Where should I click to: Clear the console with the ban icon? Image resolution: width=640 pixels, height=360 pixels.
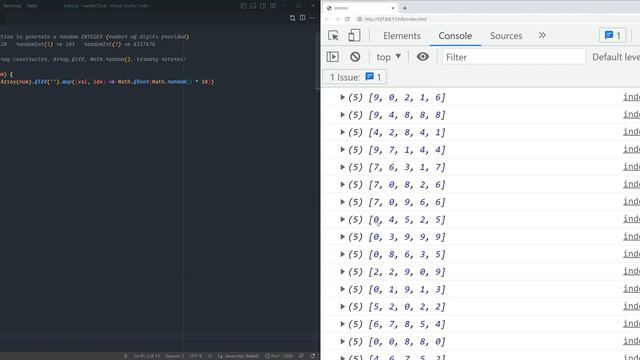[355, 57]
